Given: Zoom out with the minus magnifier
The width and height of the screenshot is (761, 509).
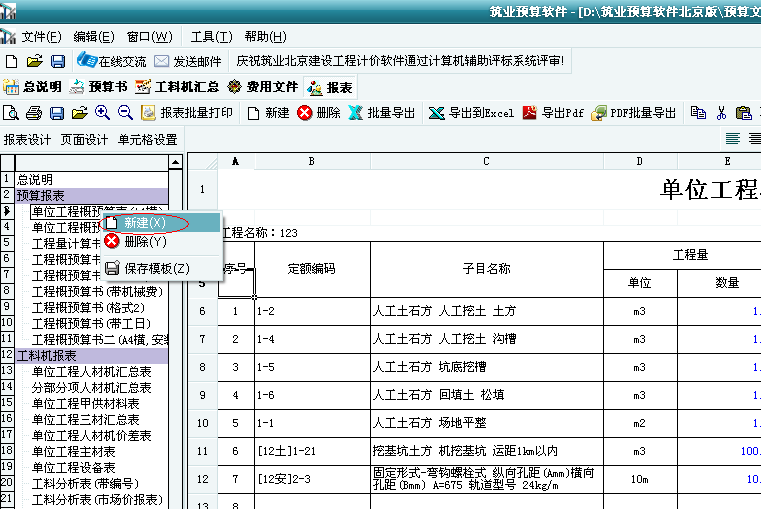Looking at the screenshot, I should 126,113.
